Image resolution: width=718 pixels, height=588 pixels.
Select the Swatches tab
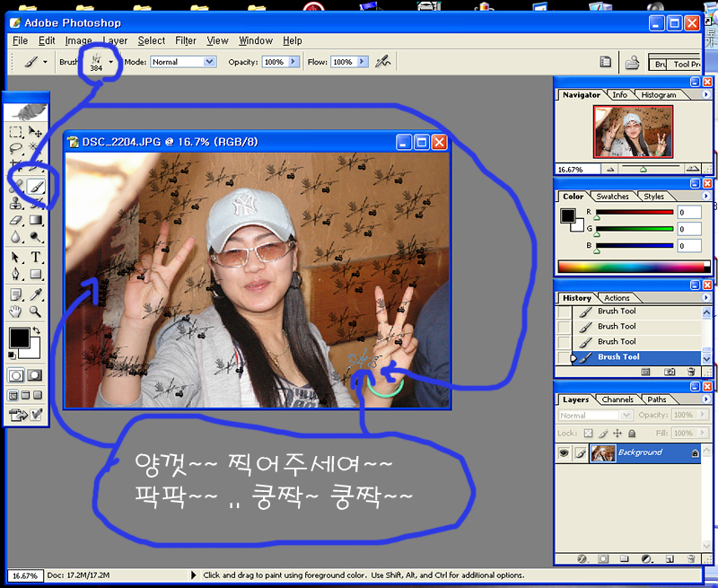pos(612,196)
